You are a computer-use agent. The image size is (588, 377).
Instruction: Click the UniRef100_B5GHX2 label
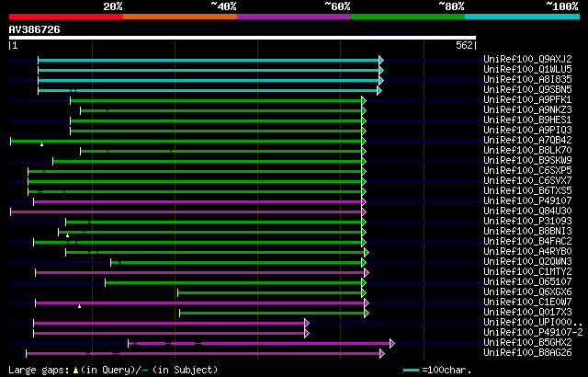click(527, 343)
